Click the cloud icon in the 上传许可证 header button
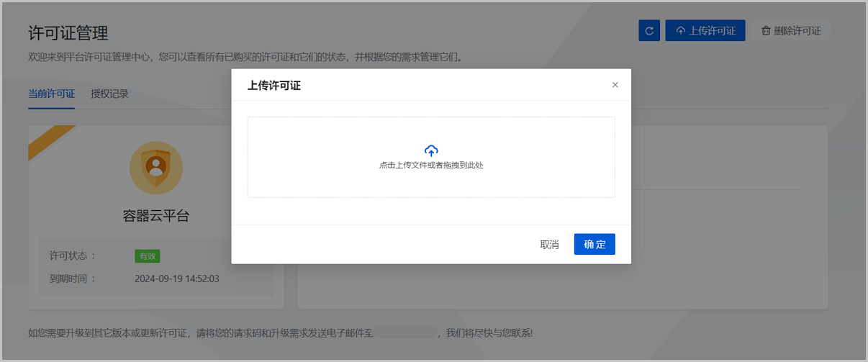Screen dimensions: 868x362 (680, 31)
